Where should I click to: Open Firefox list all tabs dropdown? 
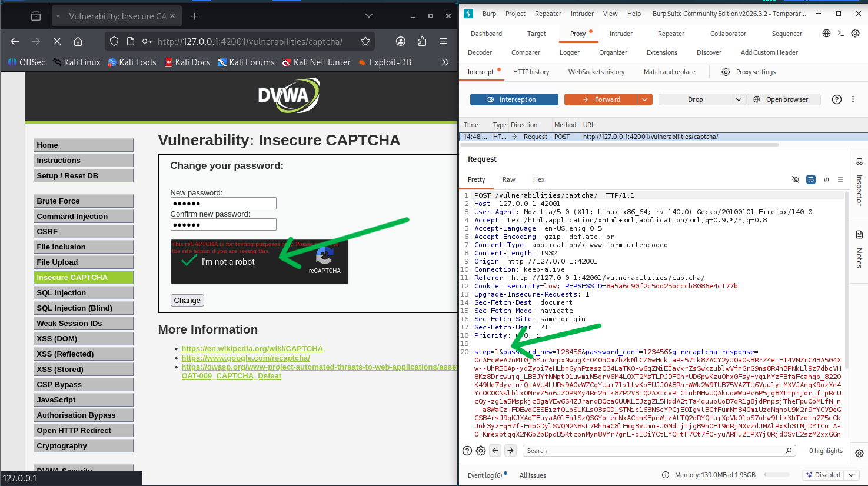pos(369,16)
